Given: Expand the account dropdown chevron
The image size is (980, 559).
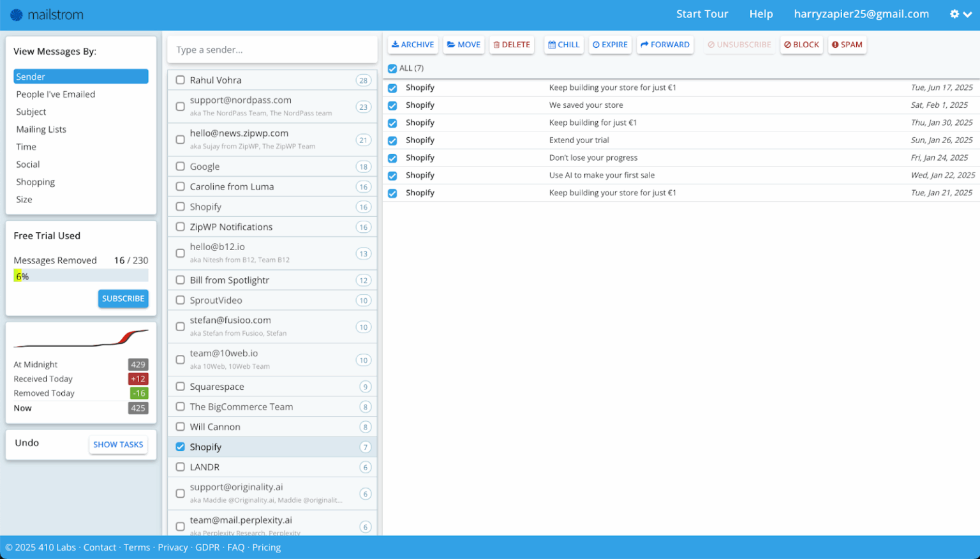Looking at the screenshot, I should (968, 14).
